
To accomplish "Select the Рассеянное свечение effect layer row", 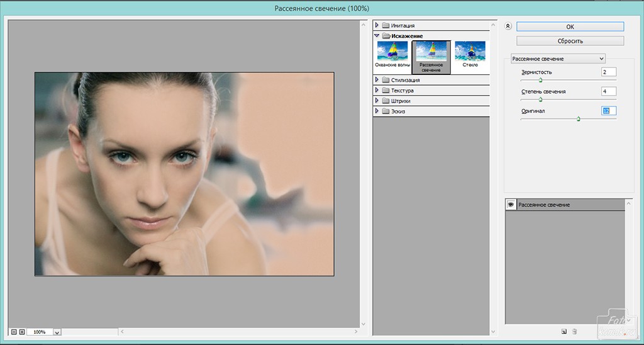I will [565, 205].
